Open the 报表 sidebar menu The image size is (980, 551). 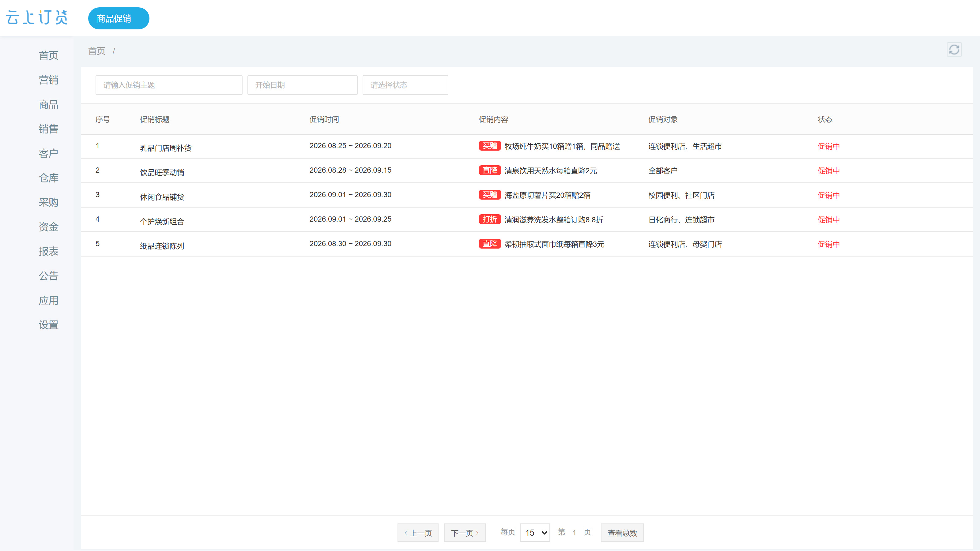49,251
